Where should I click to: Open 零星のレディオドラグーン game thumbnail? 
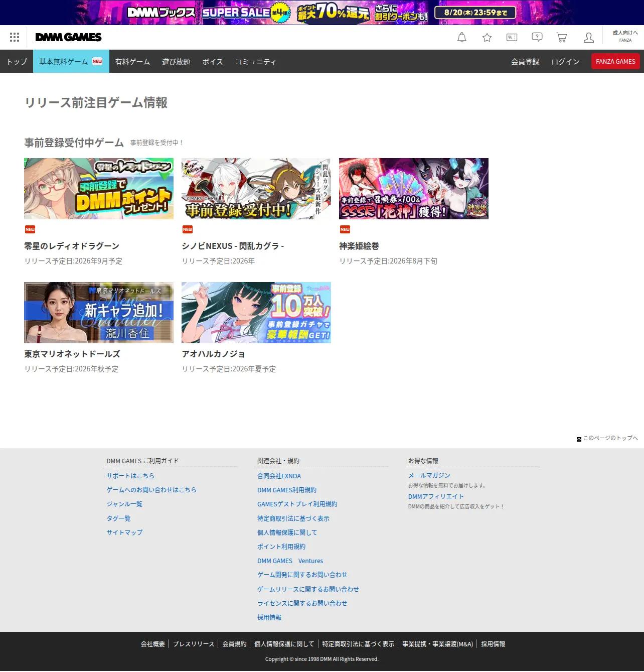coord(99,189)
